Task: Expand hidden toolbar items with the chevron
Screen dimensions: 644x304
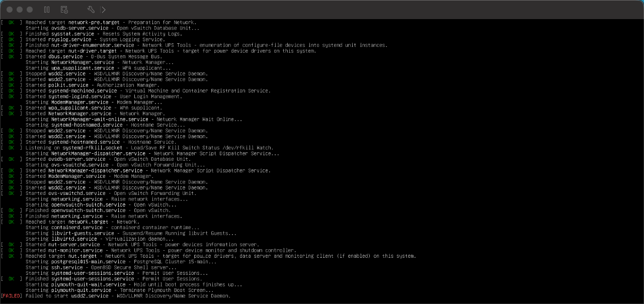Action: (103, 9)
